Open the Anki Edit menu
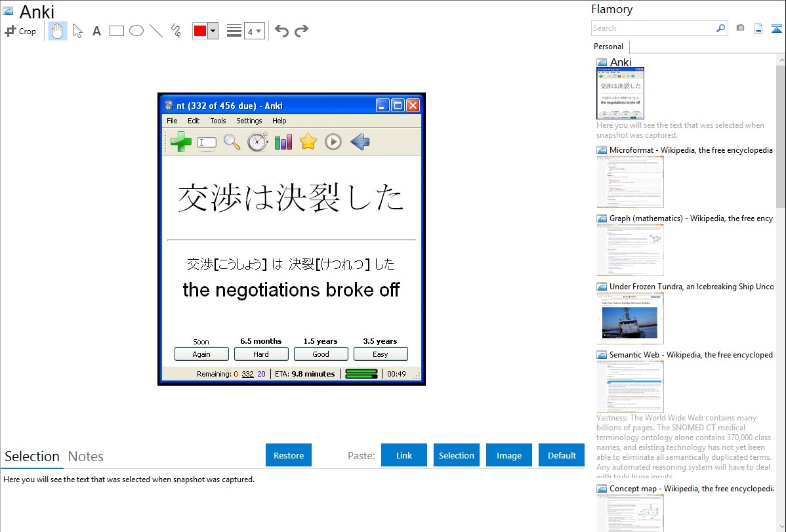Image resolution: width=786 pixels, height=532 pixels. [194, 121]
